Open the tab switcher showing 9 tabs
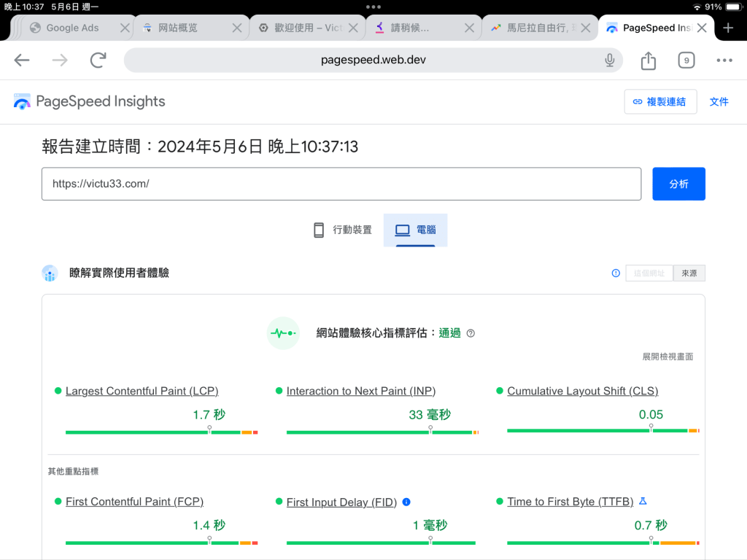747x560 pixels. click(686, 61)
